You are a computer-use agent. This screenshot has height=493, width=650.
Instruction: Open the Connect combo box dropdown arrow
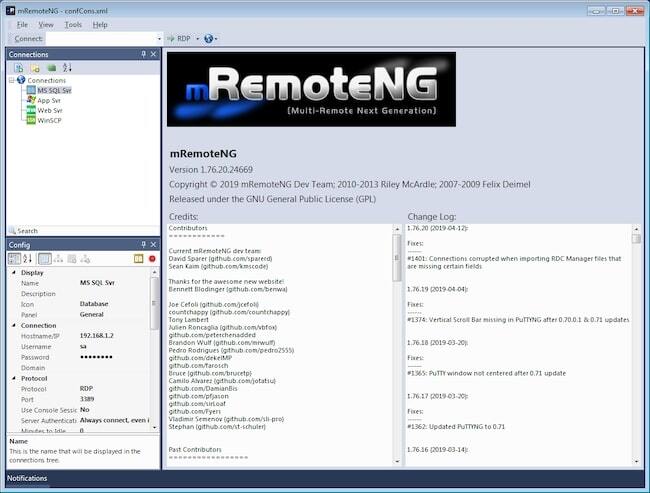coord(159,39)
